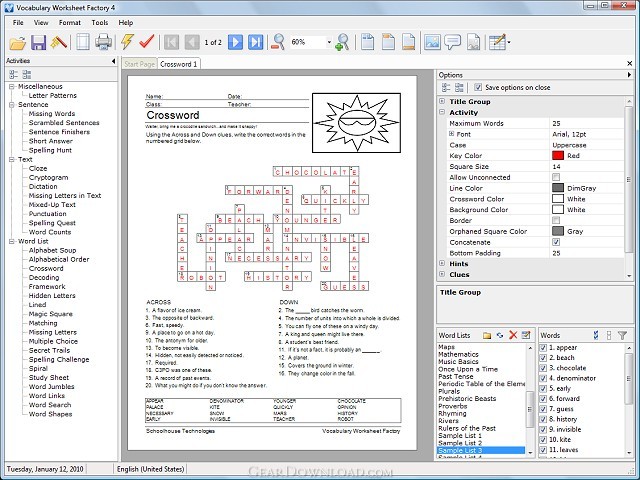Open a file with the folder icon
This screenshot has width=640, height=480.
pos(18,42)
